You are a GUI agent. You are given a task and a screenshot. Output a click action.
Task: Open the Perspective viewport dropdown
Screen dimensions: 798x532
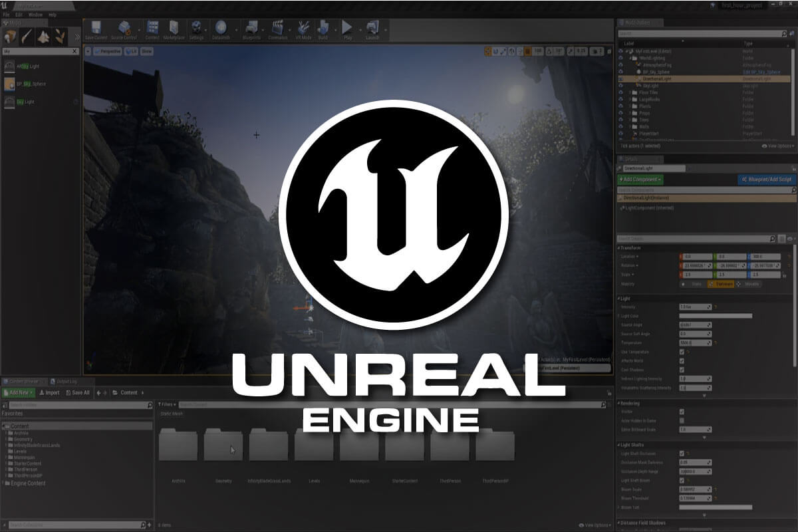coord(108,51)
